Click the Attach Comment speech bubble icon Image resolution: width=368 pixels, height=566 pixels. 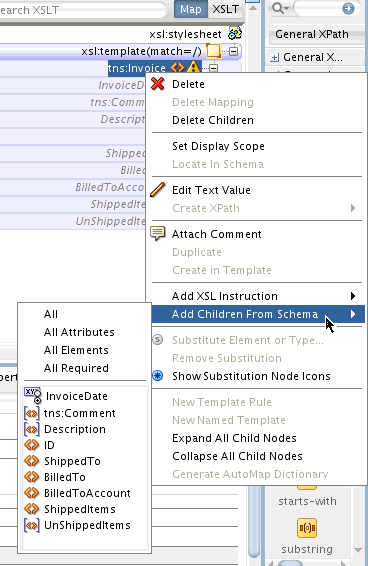tap(158, 234)
